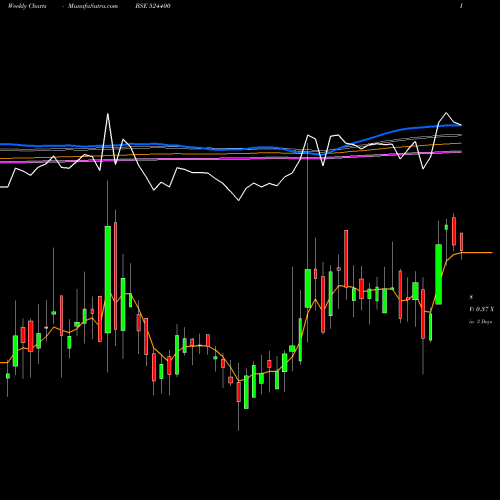Click the "MunafaSutra.com" label
The height and width of the screenshot is (500, 500).
point(93,6)
